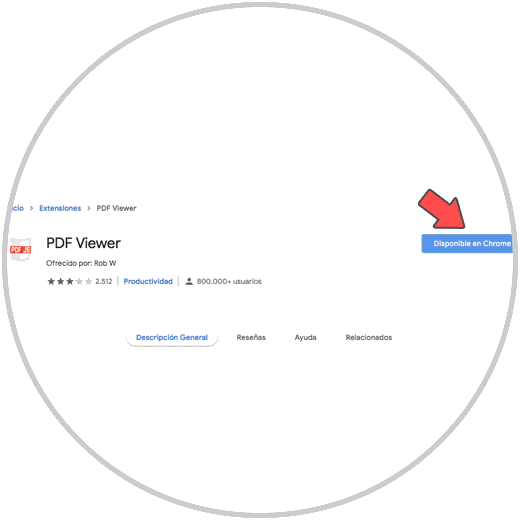
Task: Click the chevron before Extensiones breadcrumb
Action: (31, 208)
